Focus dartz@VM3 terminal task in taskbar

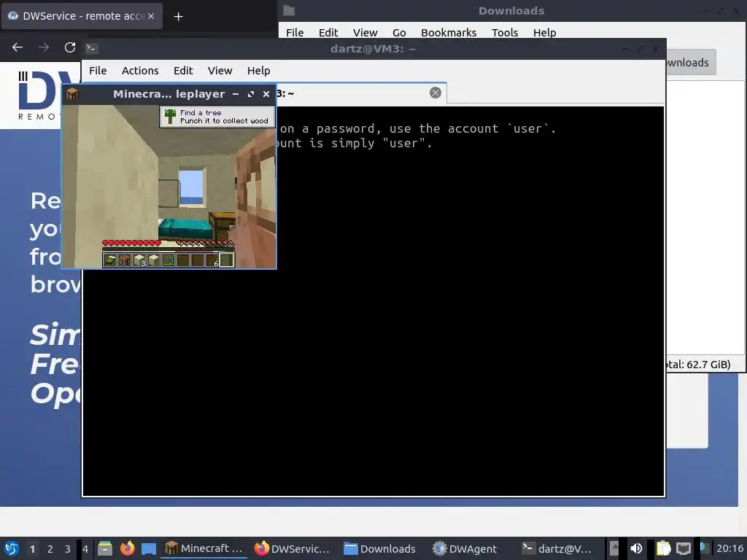[x=557, y=548]
